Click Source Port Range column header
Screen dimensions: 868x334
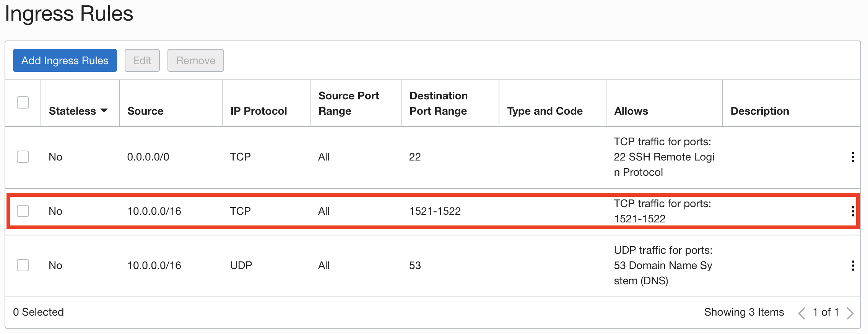348,103
